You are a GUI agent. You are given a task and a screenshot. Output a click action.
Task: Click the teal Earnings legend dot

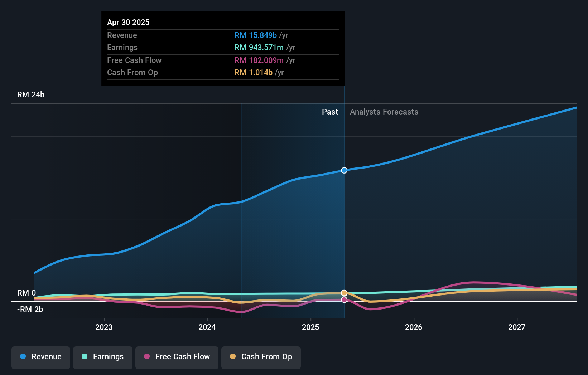click(x=84, y=357)
